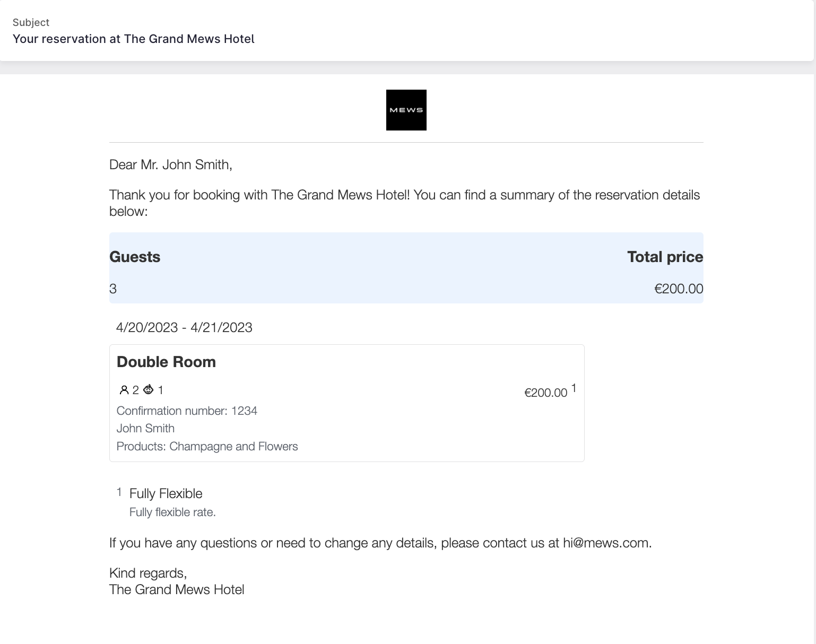Click the hi@mews.com email address
The image size is (816, 644).
coord(606,543)
